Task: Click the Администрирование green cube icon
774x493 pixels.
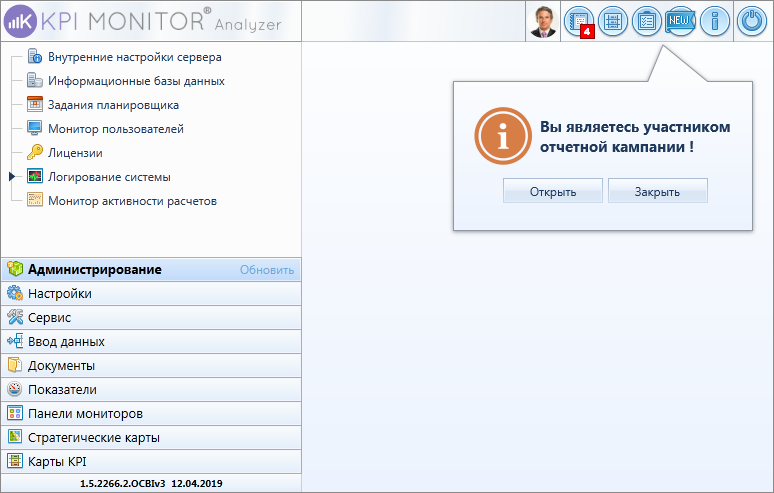Action: coord(15,269)
